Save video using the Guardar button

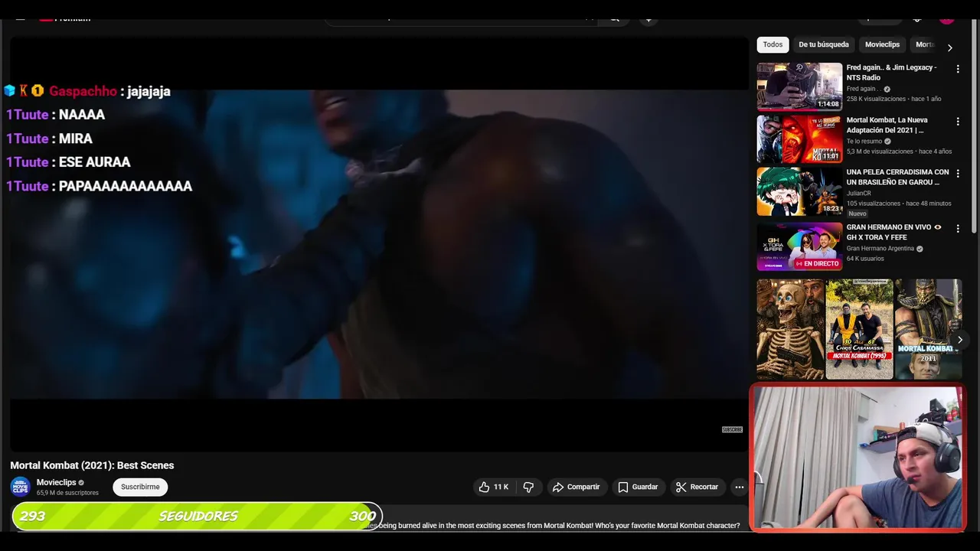639,487
